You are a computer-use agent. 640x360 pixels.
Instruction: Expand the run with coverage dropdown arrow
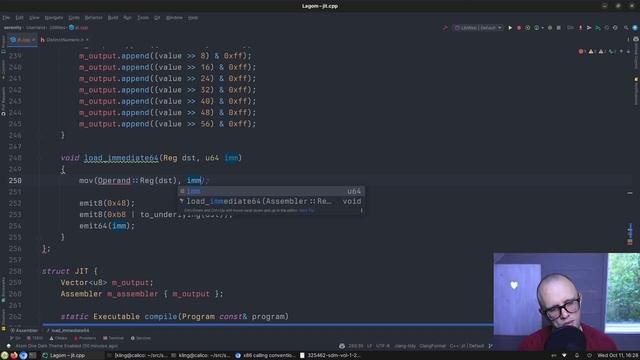542,28
